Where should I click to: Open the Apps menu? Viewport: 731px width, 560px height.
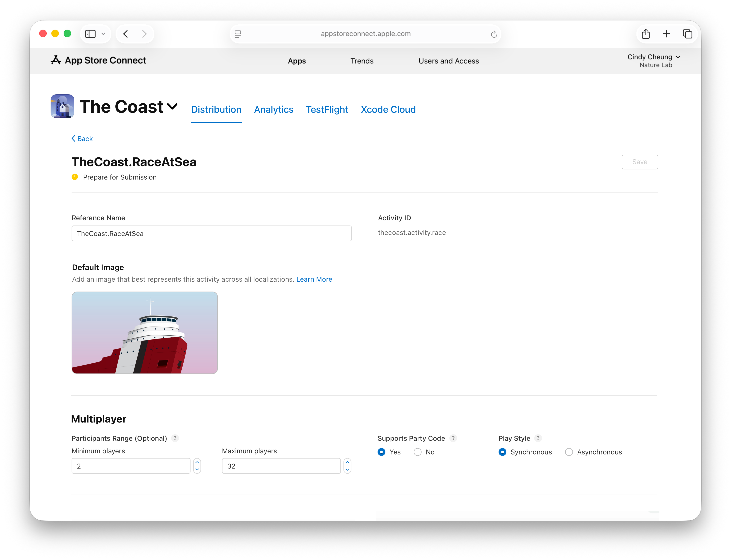296,61
